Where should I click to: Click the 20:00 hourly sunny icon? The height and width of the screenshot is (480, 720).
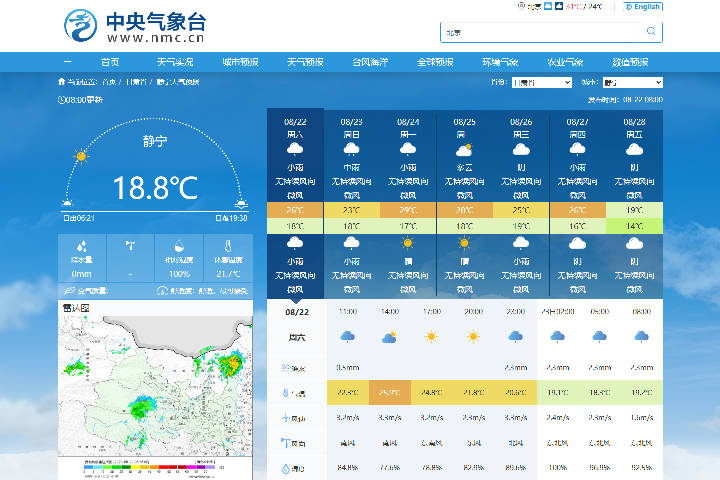[x=473, y=337]
